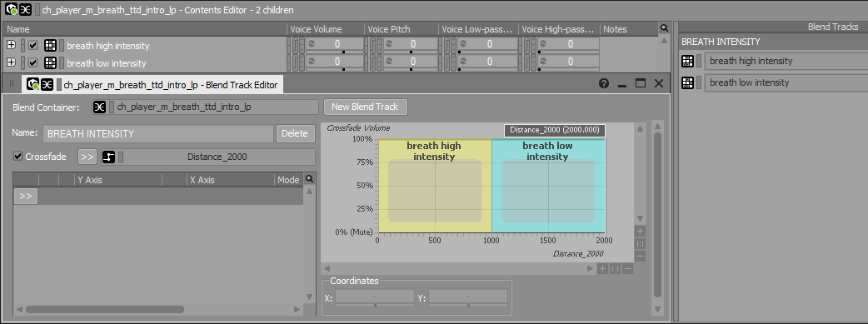The image size is (868, 324).
Task: Toggle inclusion checkbox for breath low intensity
Action: click(x=33, y=63)
